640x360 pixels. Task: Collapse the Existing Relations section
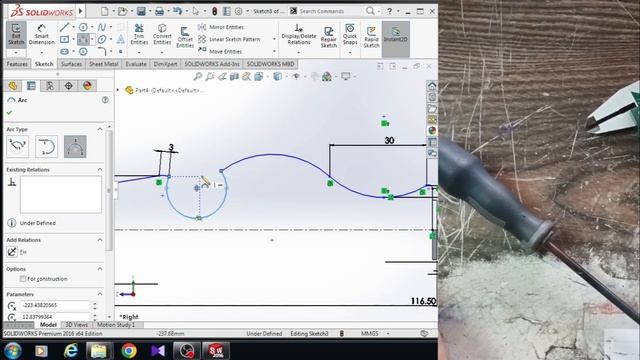(x=100, y=169)
